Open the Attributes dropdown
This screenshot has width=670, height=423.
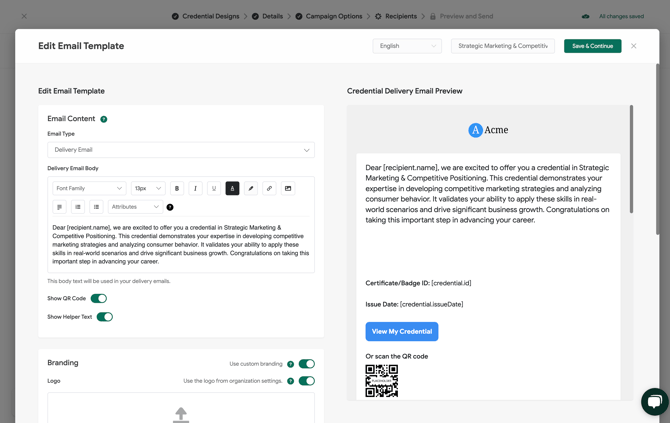click(x=135, y=207)
